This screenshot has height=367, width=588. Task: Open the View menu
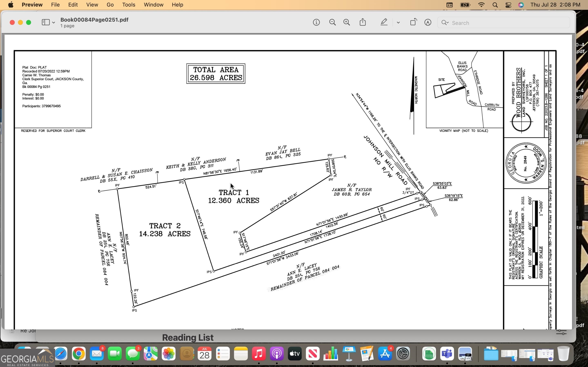click(92, 5)
